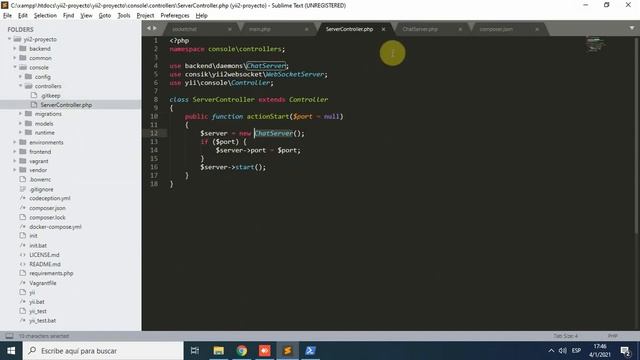This screenshot has width=640, height=360.
Task: Click the previous tab arrow
Action: [149, 28]
